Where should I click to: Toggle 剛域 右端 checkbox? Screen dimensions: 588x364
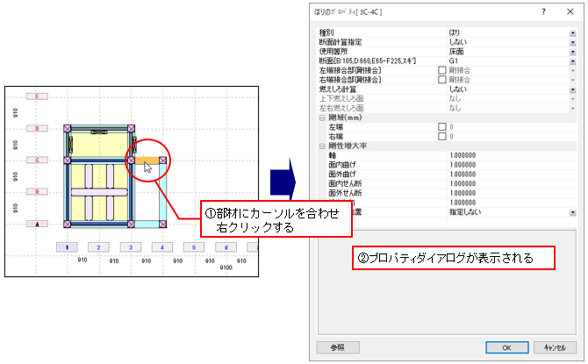click(x=442, y=136)
